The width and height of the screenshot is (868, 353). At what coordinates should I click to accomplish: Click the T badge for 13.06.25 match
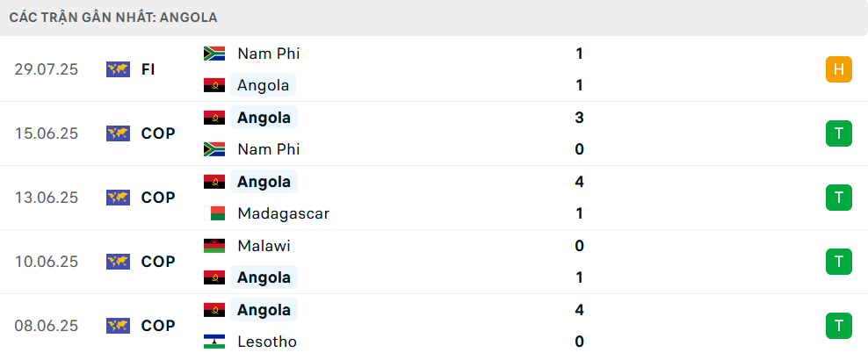click(x=839, y=198)
